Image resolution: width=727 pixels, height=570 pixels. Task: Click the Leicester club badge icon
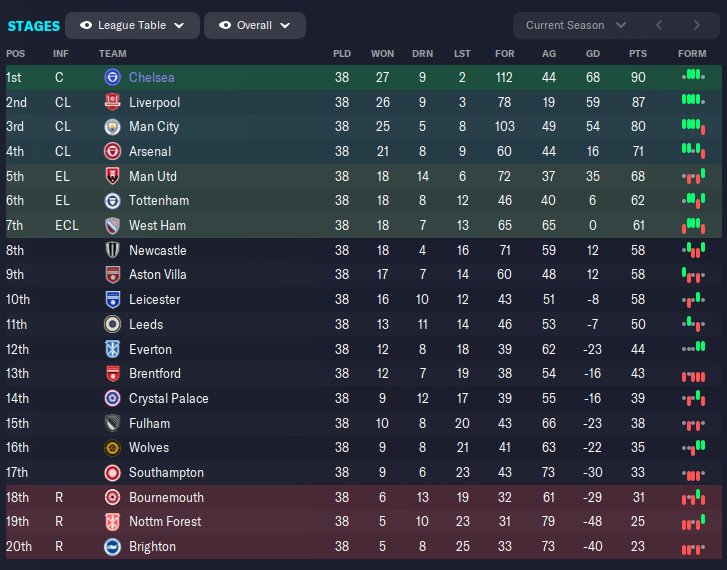pyautogui.click(x=112, y=300)
